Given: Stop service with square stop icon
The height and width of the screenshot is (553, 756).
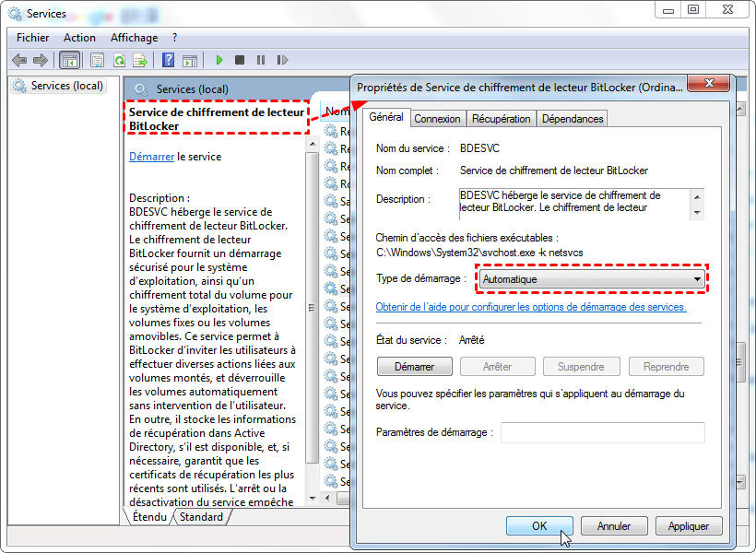Looking at the screenshot, I should (x=240, y=60).
